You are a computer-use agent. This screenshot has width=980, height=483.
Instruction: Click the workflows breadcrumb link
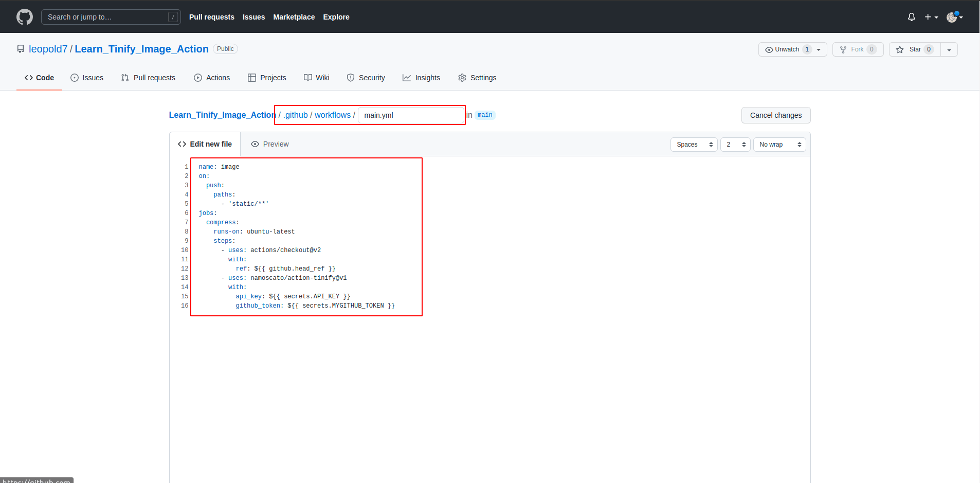(332, 115)
